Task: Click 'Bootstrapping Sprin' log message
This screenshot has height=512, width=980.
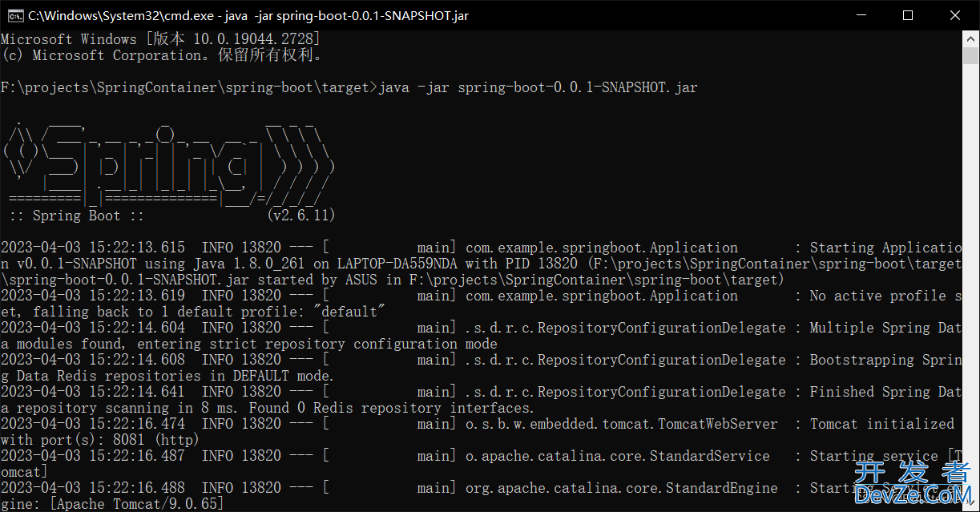Action: tap(885, 360)
